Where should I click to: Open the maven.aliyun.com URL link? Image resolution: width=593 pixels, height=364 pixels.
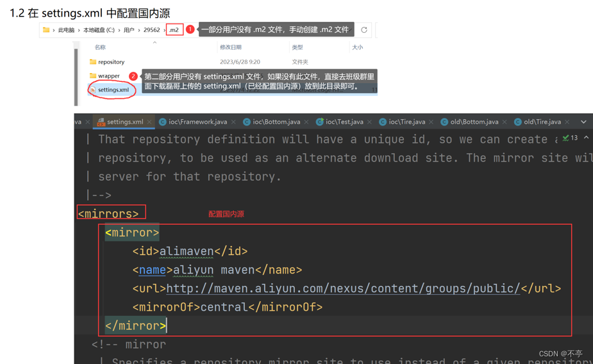(343, 288)
